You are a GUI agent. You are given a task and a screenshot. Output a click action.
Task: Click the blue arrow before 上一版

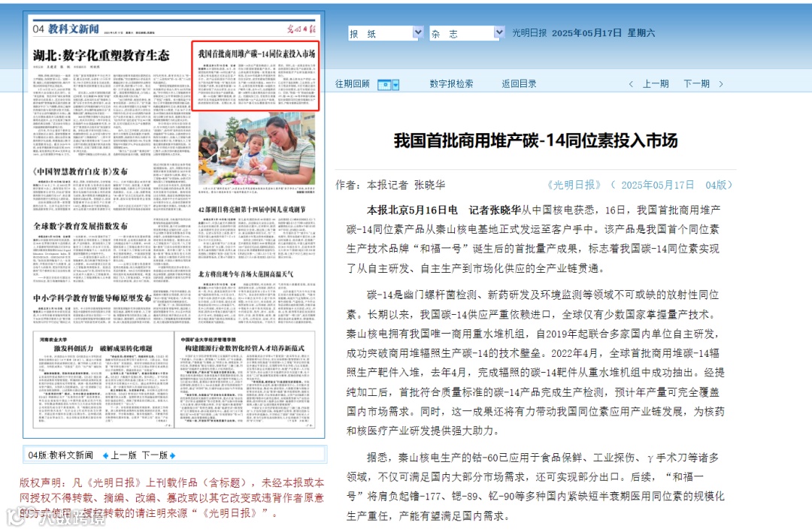click(x=106, y=455)
